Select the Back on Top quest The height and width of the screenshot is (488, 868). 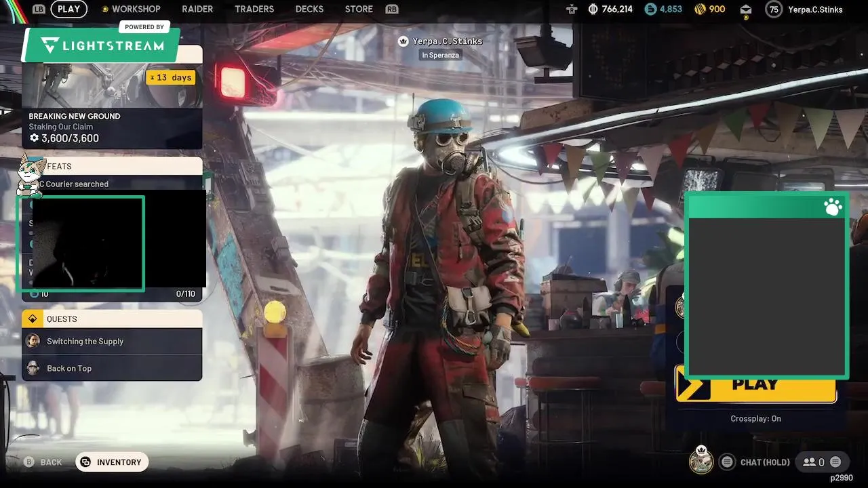tap(112, 368)
